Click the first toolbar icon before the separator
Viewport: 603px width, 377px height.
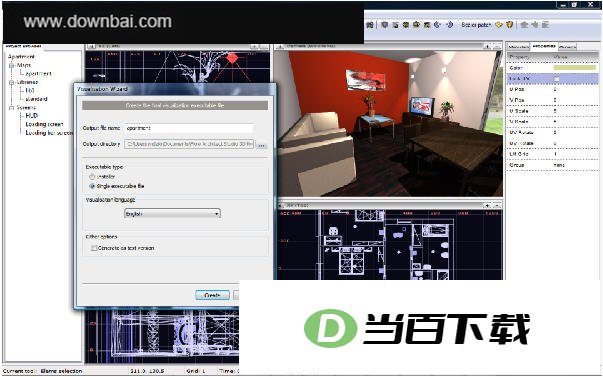click(370, 25)
